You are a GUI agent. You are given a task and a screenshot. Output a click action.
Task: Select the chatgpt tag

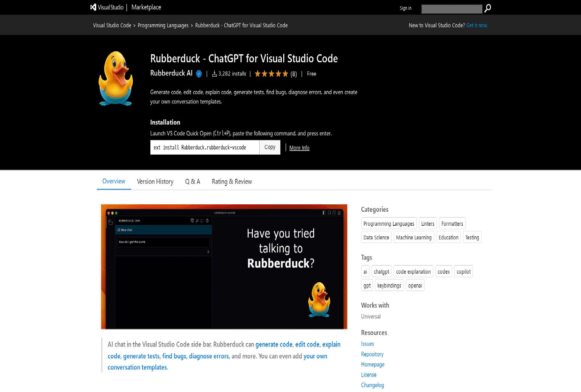pyautogui.click(x=381, y=271)
